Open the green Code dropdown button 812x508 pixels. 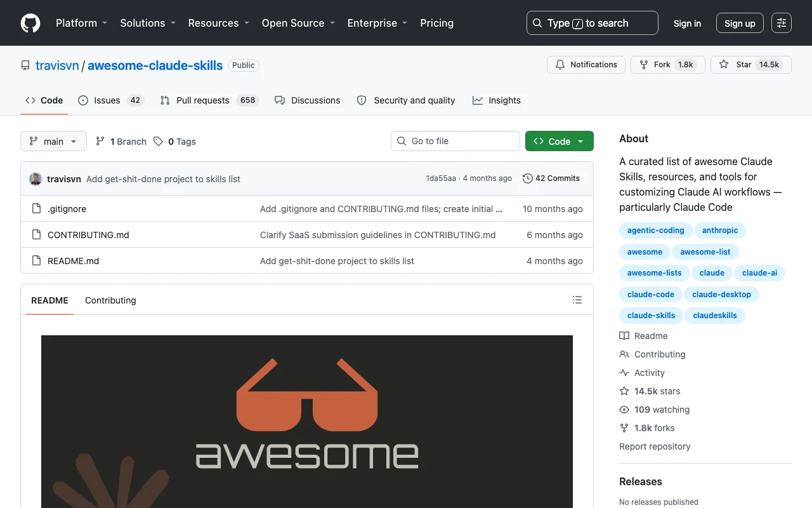560,141
